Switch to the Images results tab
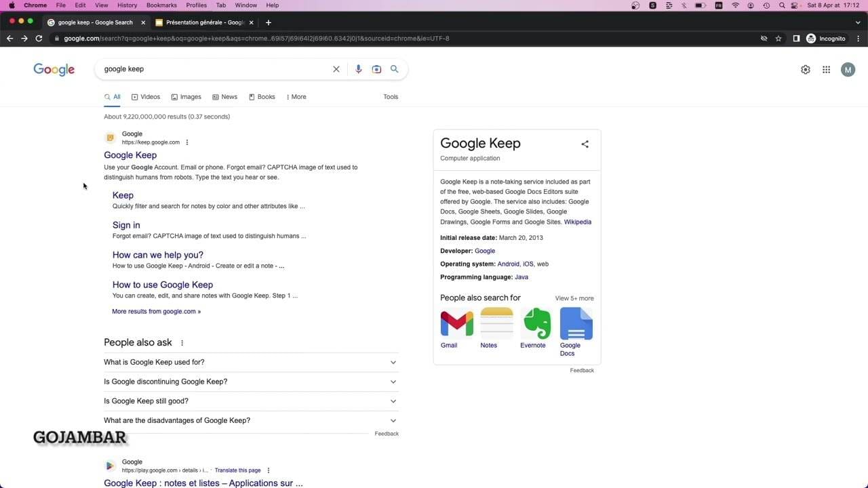 [186, 97]
